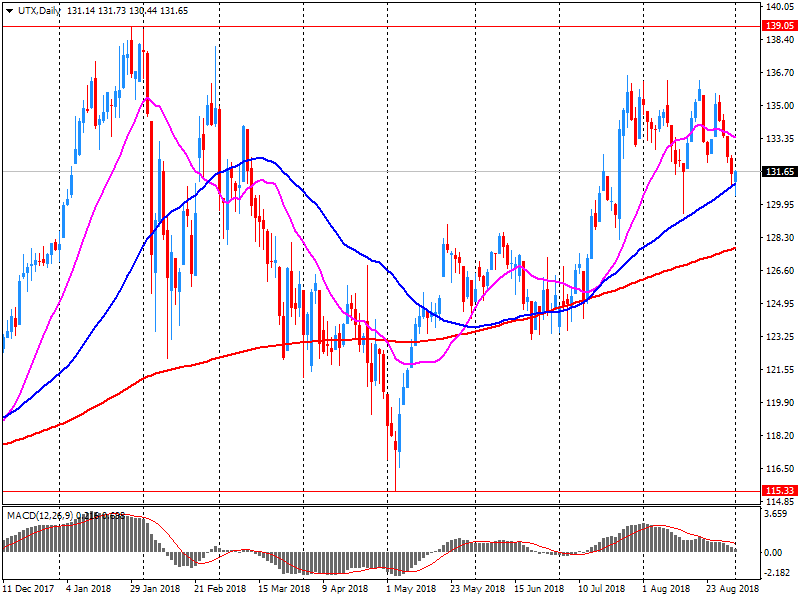Image resolution: width=800 pixels, height=600 pixels.
Task: Select the OHLC values 131.14 131.73 130.44 131.65
Action: 127,11
